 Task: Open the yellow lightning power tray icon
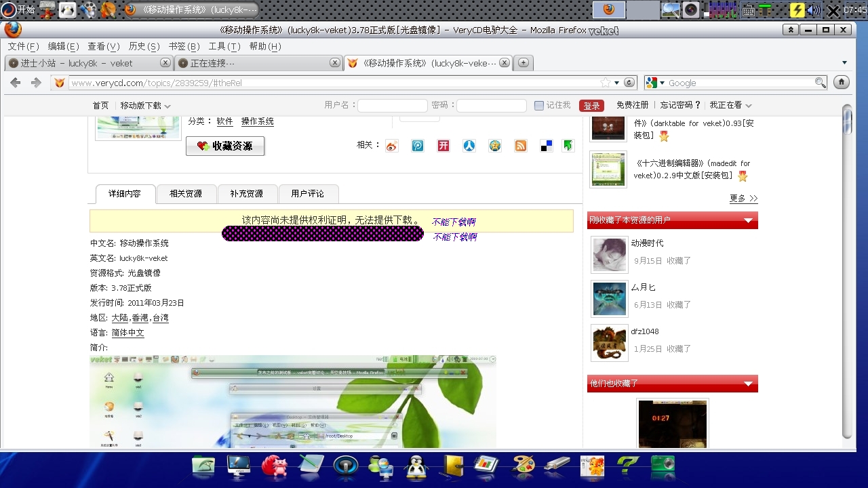click(797, 9)
